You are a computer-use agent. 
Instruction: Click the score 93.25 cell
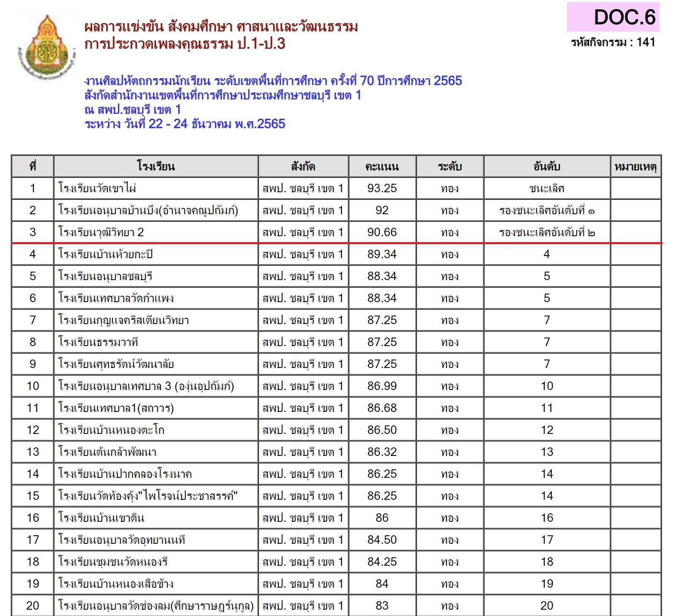382,188
